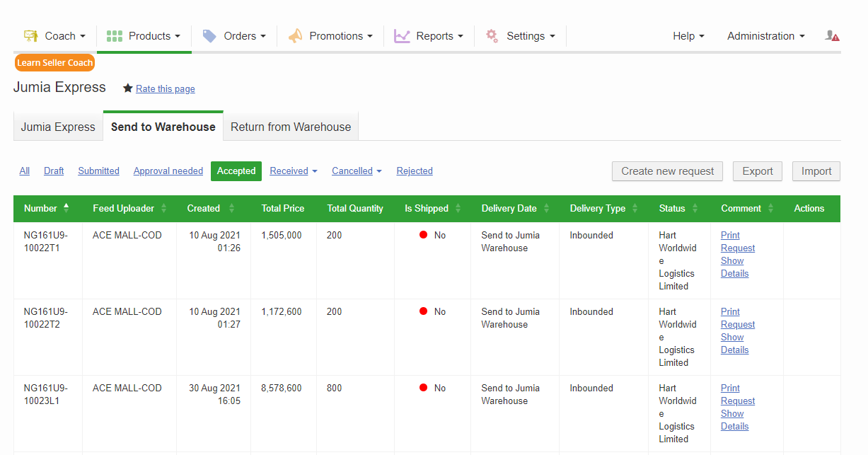The height and width of the screenshot is (455, 868).
Task: Click the Export button
Action: (x=758, y=171)
